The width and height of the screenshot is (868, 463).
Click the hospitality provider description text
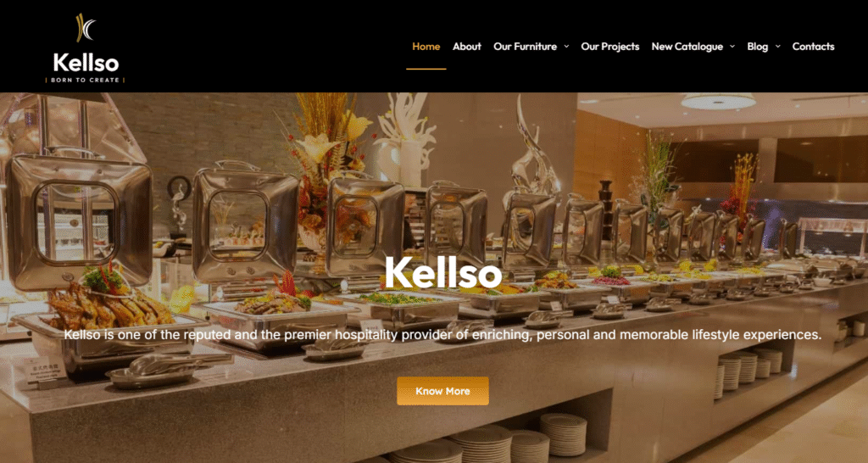pyautogui.click(x=442, y=335)
